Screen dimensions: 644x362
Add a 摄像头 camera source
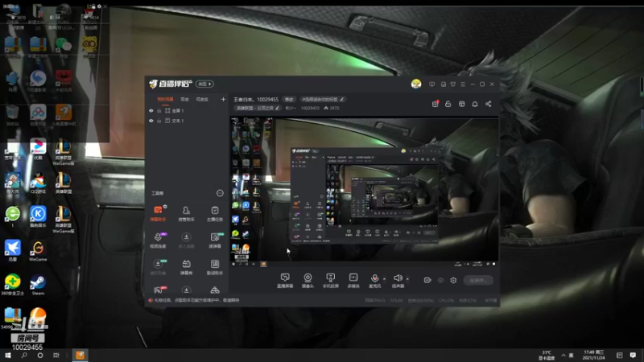pos(308,281)
